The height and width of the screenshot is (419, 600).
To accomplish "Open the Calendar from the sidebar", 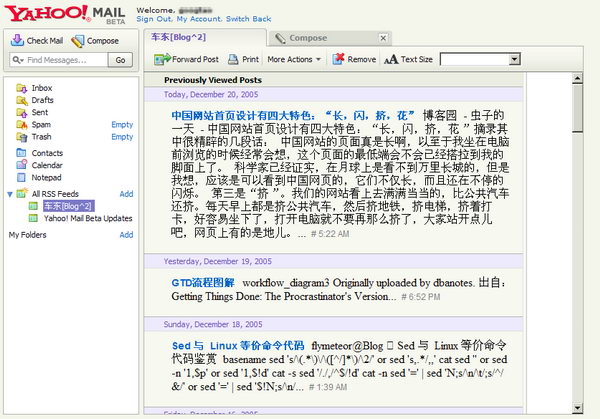I will [46, 165].
